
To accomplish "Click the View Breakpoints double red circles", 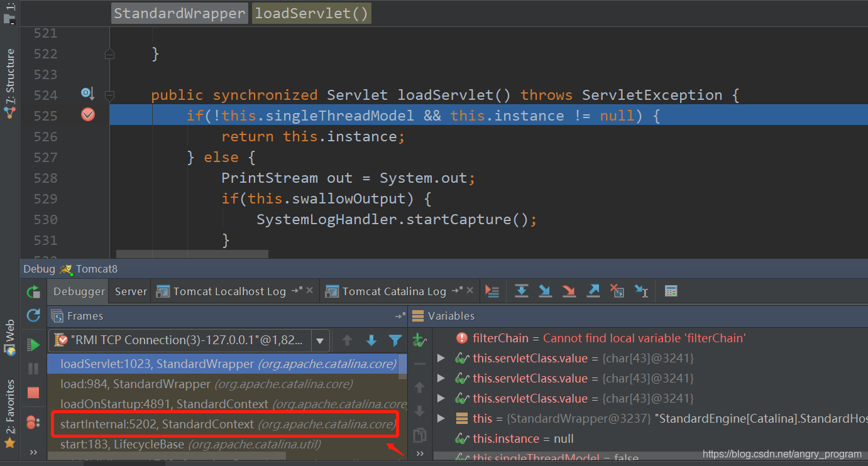I will click(33, 423).
